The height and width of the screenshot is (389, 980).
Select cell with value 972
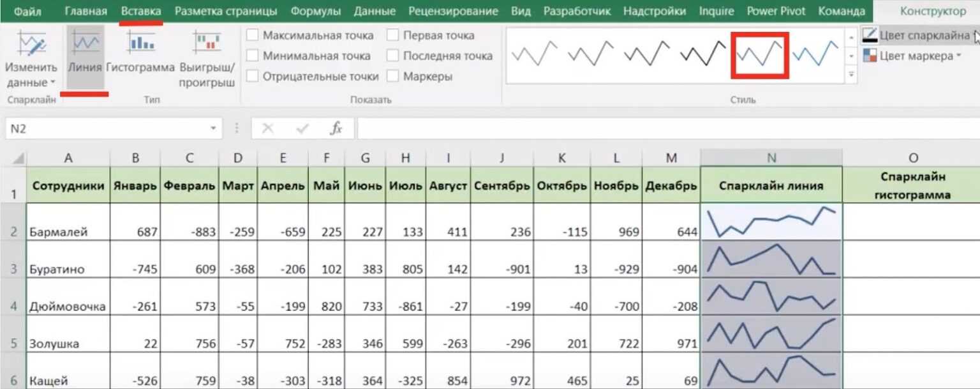(x=503, y=370)
